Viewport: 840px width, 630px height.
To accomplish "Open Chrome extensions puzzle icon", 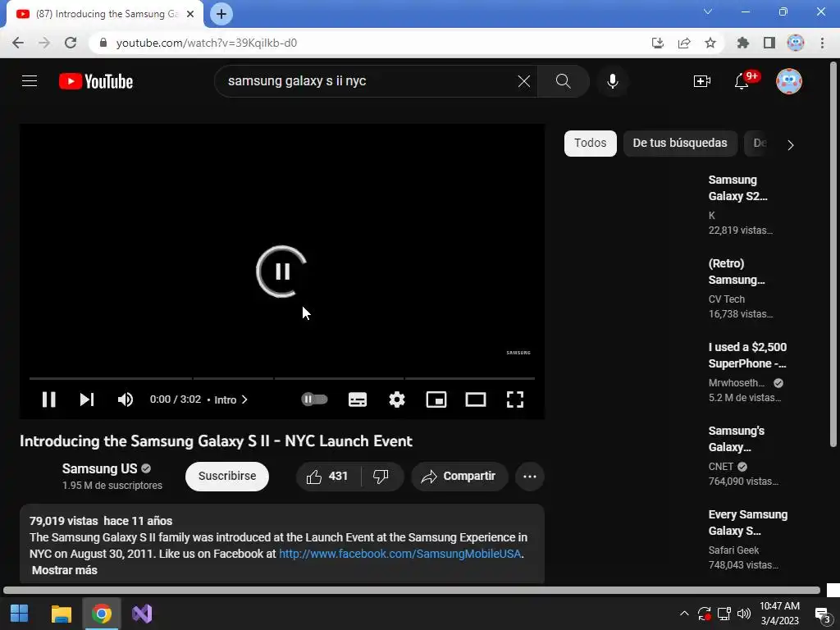I will pos(742,43).
